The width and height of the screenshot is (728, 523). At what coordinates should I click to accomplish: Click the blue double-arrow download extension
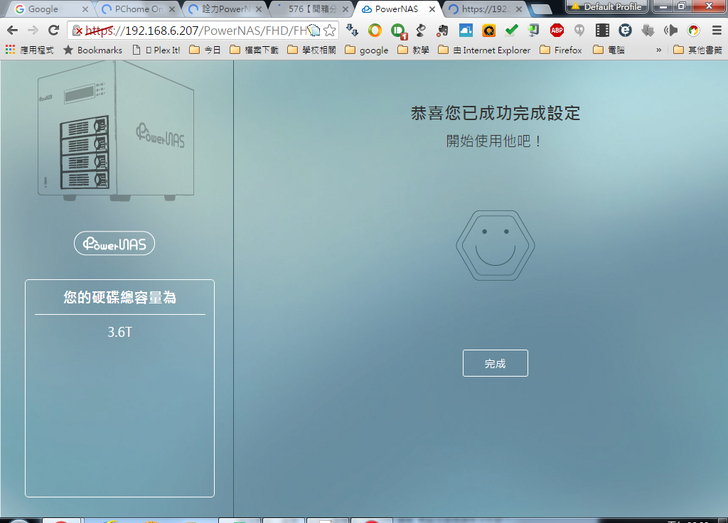(x=352, y=31)
